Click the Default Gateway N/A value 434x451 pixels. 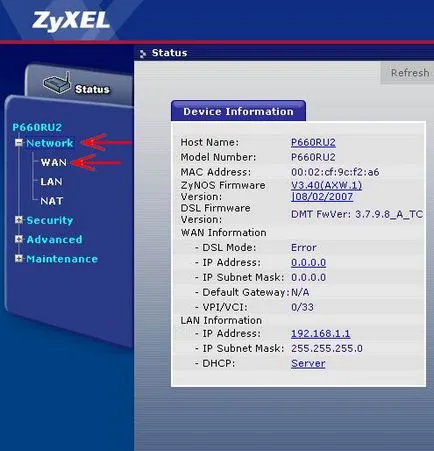[x=300, y=293]
